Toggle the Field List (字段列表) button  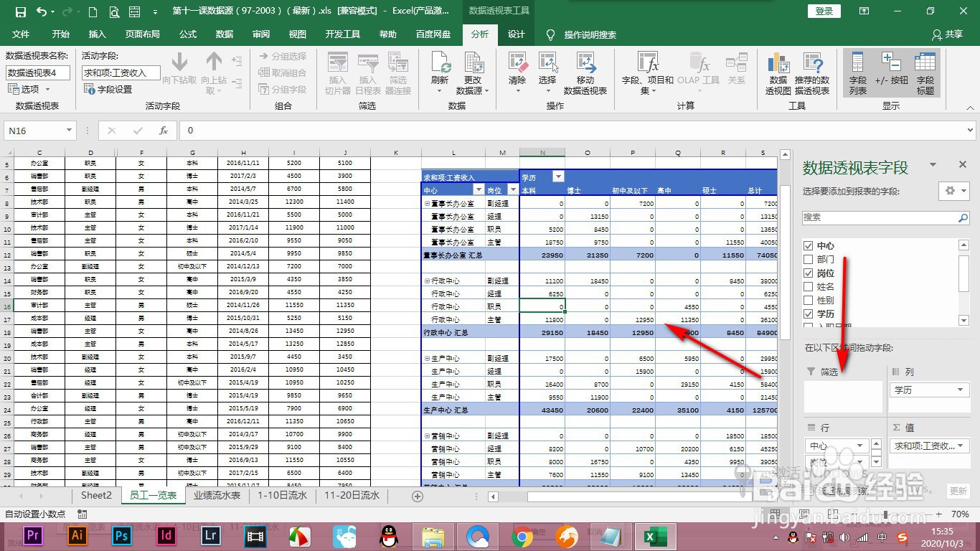pos(858,73)
